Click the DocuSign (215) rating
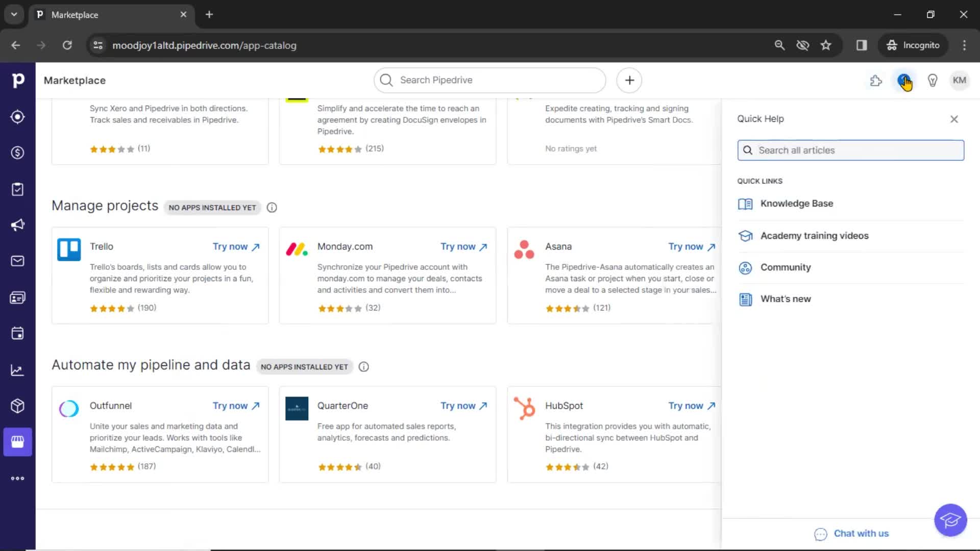This screenshot has height=551, width=980. coord(351,149)
